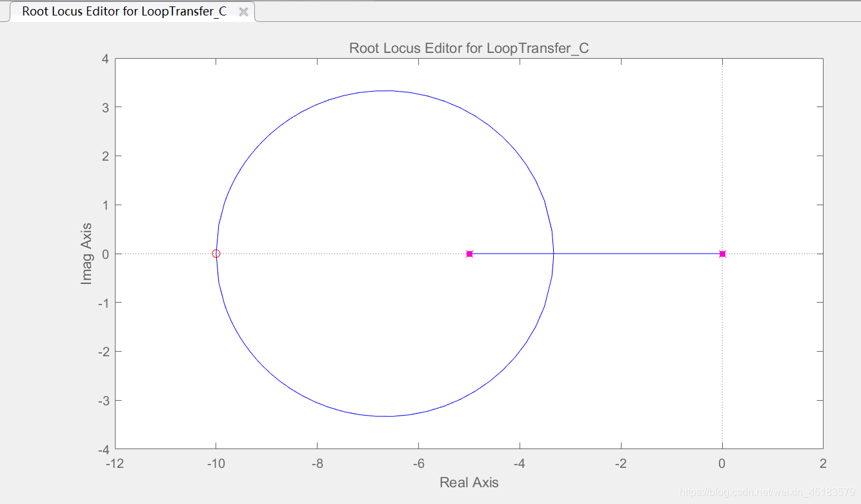Click the Real Axis label
The image size is (861, 504).
tap(469, 482)
